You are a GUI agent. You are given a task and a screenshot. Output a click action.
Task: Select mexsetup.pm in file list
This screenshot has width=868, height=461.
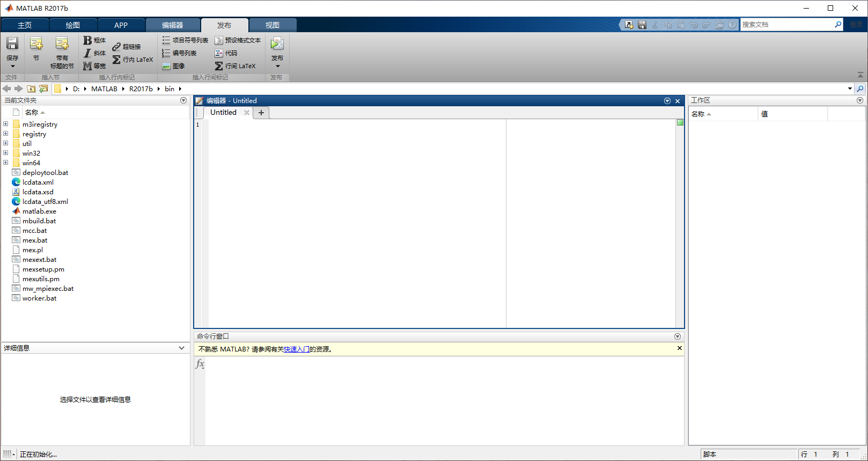click(43, 269)
